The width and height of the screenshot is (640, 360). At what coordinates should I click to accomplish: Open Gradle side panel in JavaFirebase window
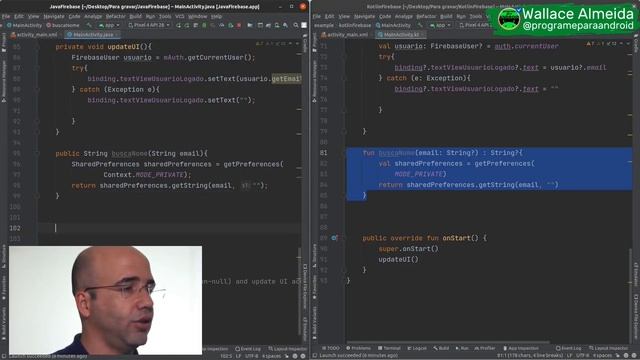click(x=305, y=44)
